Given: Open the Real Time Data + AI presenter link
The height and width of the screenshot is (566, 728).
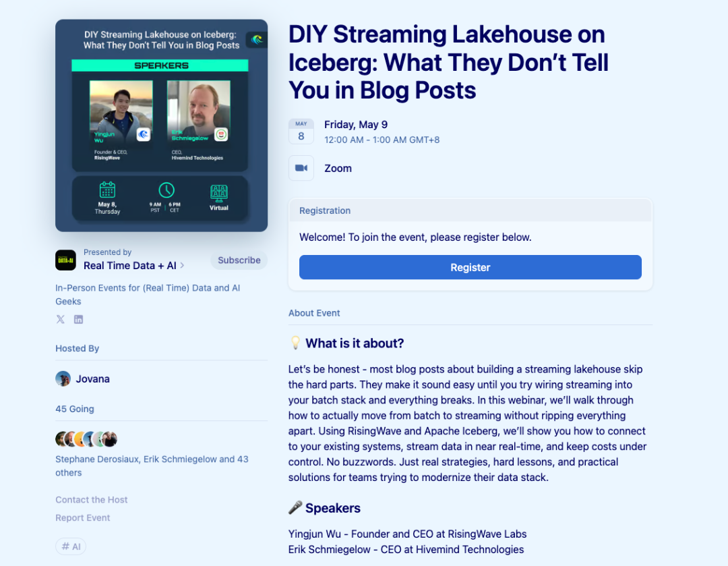Looking at the screenshot, I should pyautogui.click(x=130, y=265).
